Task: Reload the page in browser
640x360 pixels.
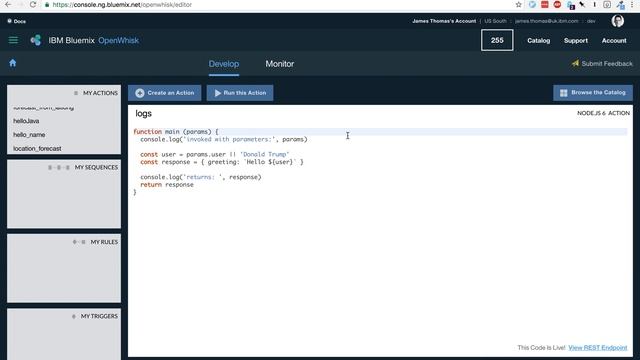Action: click(x=33, y=5)
